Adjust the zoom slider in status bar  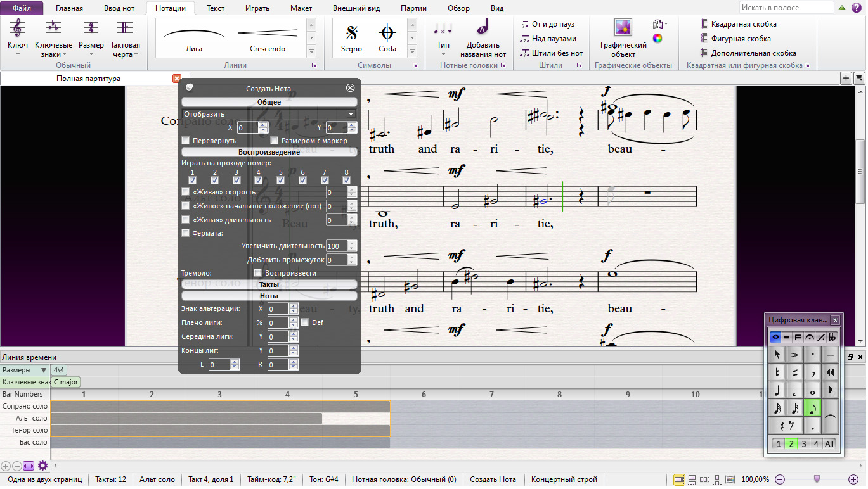(817, 479)
